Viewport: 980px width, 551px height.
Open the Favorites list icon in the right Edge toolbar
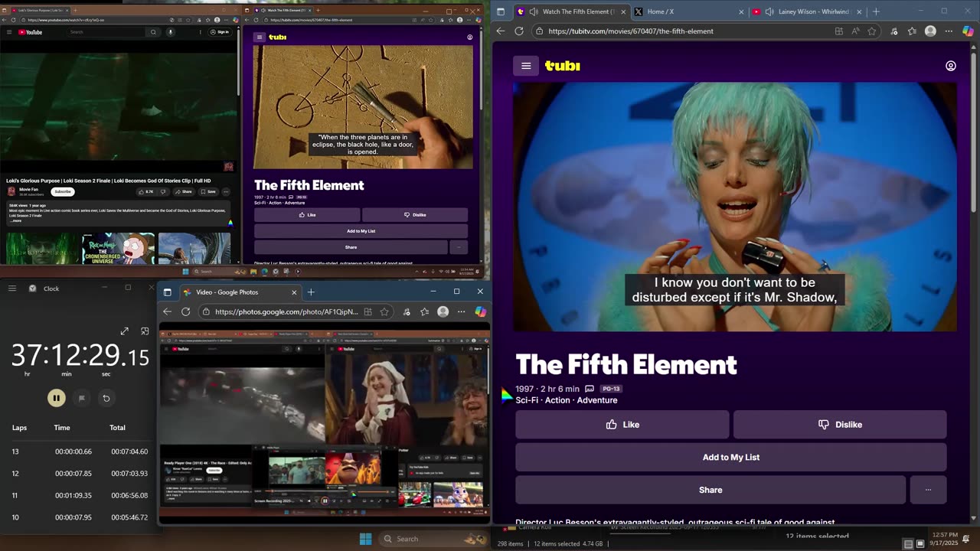(912, 31)
